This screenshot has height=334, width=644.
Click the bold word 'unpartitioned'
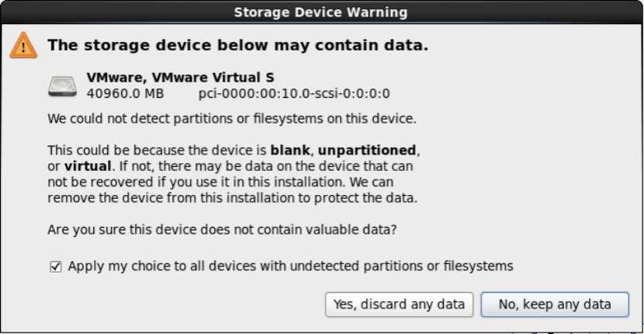367,151
